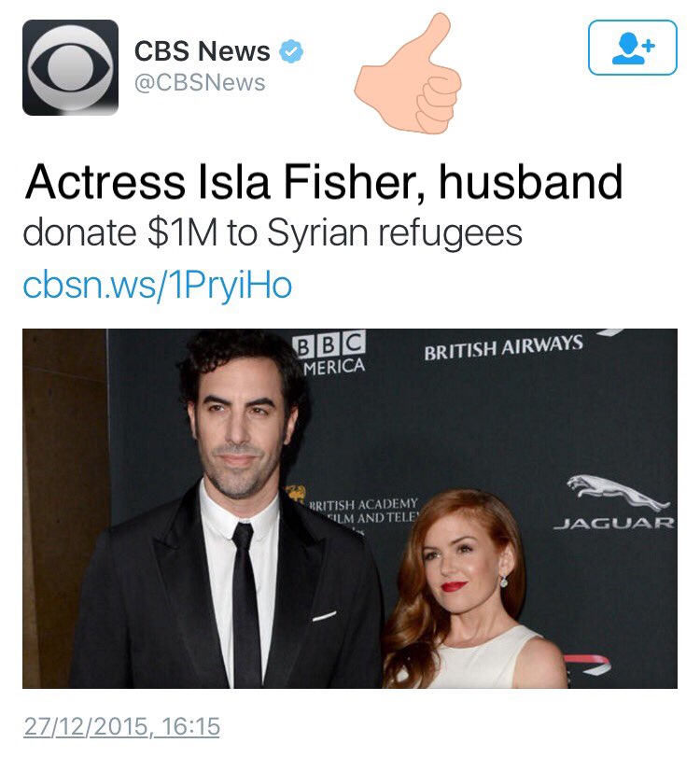Viewport: 700px width, 757px height.
Task: Click the JAGUAR wordmark on backdrop
Action: (x=613, y=524)
